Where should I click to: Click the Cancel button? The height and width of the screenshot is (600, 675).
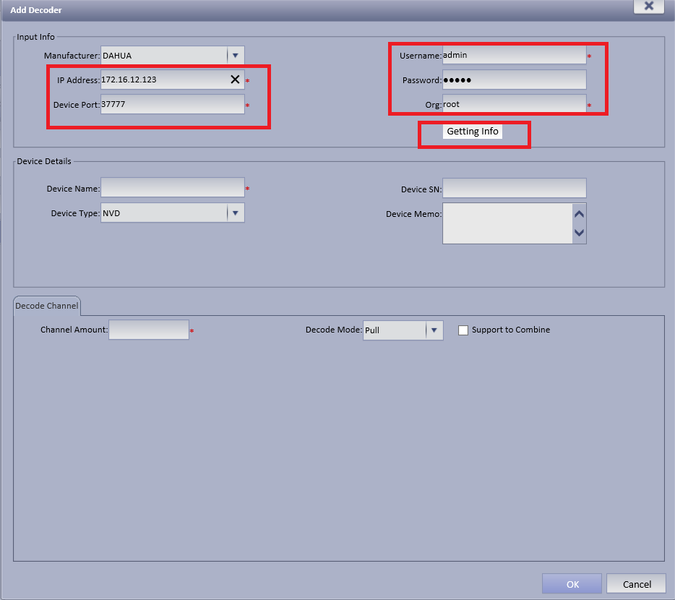click(x=636, y=584)
